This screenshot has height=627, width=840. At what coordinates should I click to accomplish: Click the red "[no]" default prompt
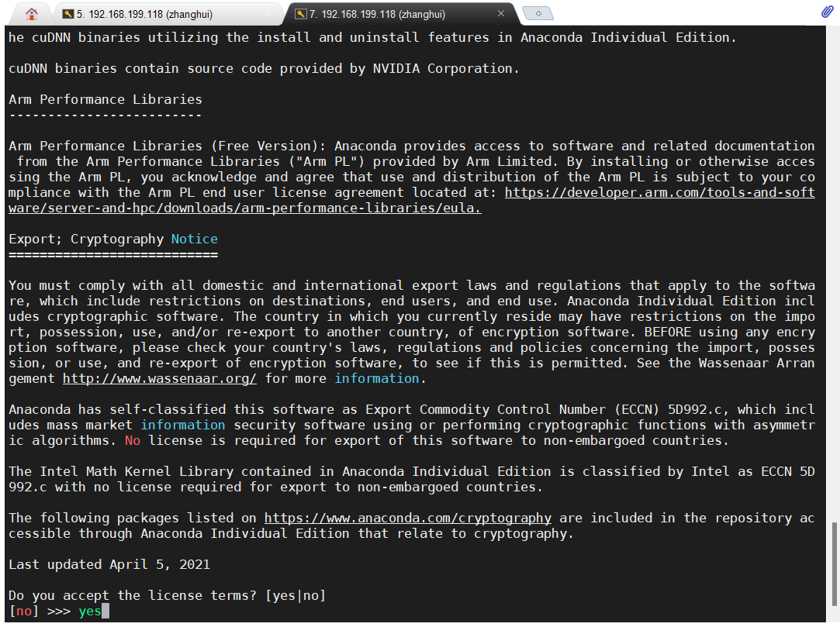24,611
